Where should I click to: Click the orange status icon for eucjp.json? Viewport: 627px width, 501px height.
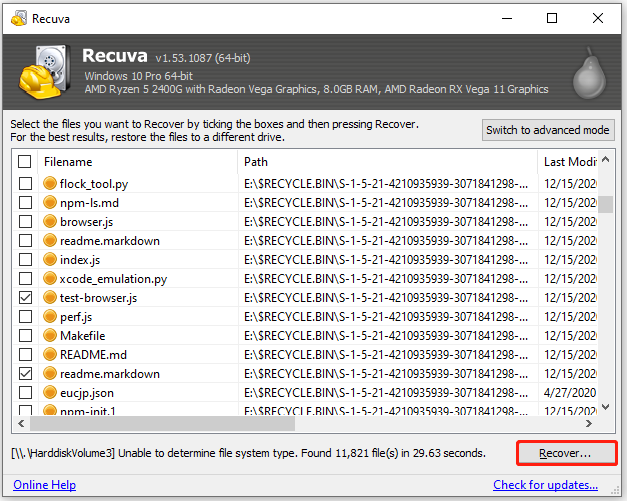pos(50,392)
